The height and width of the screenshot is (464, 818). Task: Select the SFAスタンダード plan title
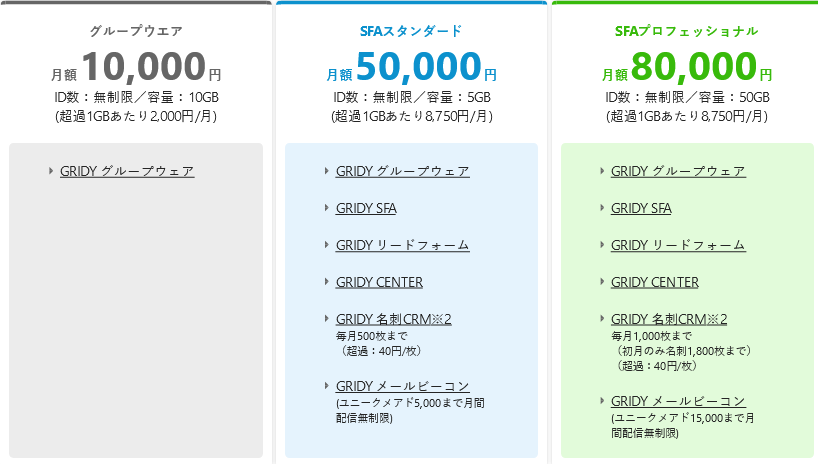coord(411,31)
